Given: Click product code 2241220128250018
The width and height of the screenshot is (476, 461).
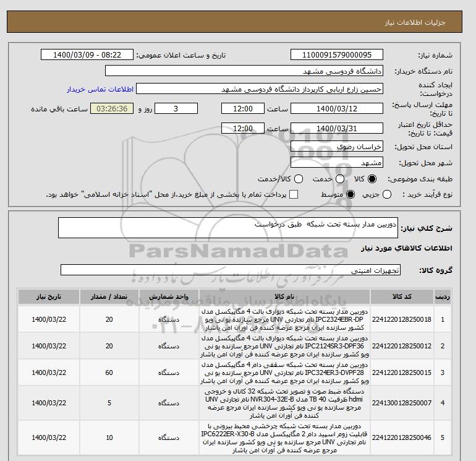Looking at the screenshot, I should click(x=402, y=319).
